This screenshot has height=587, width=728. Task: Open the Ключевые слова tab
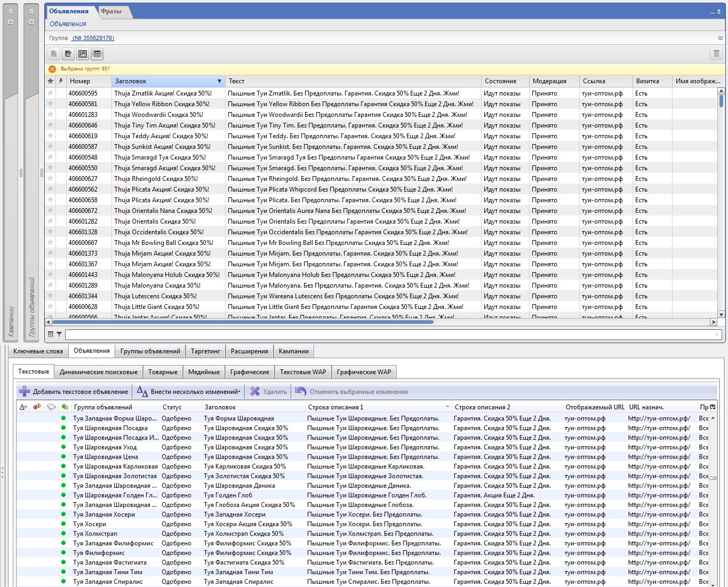pos(38,351)
